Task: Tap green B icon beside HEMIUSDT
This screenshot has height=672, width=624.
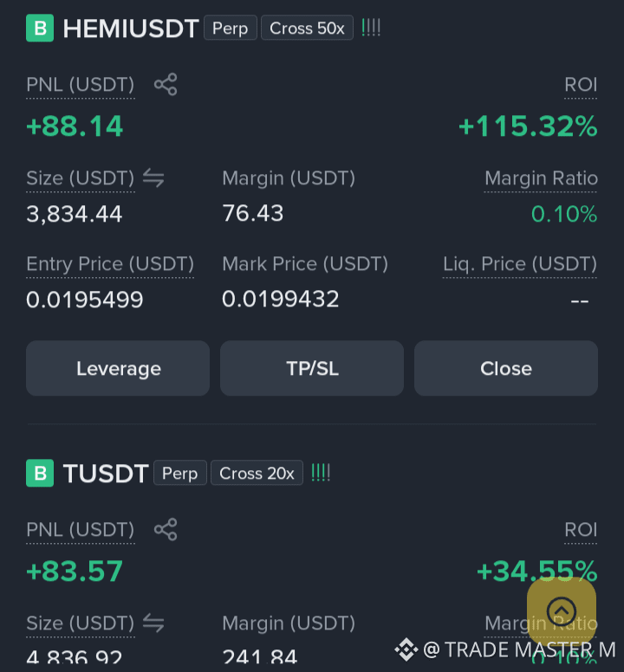Action: coord(40,28)
